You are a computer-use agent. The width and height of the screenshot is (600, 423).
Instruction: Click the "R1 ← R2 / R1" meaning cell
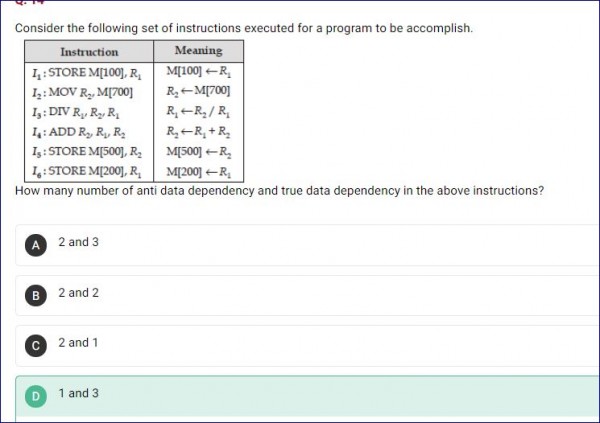(198, 112)
